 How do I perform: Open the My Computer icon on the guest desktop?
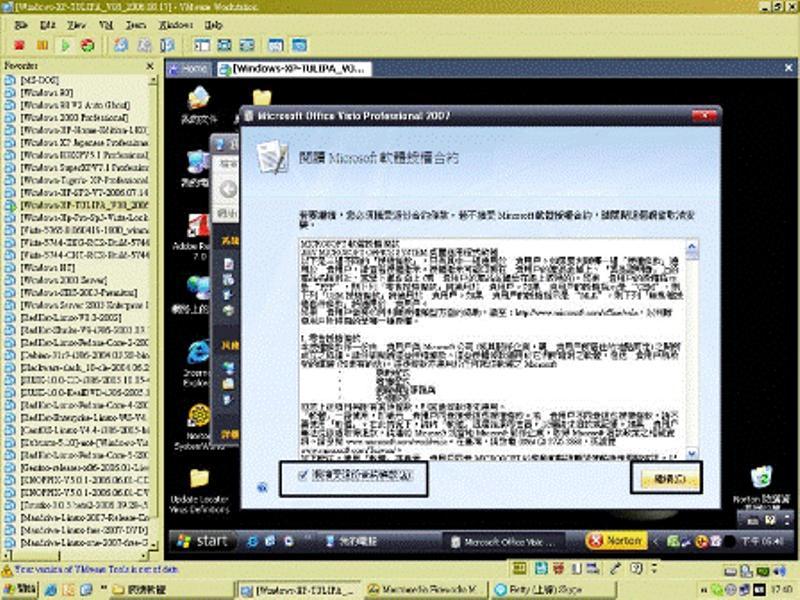pyautogui.click(x=196, y=168)
